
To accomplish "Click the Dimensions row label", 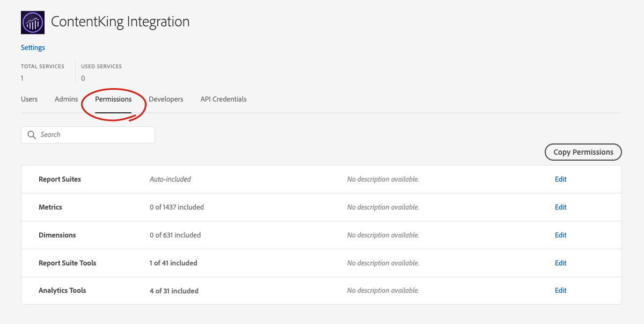I will (57, 235).
